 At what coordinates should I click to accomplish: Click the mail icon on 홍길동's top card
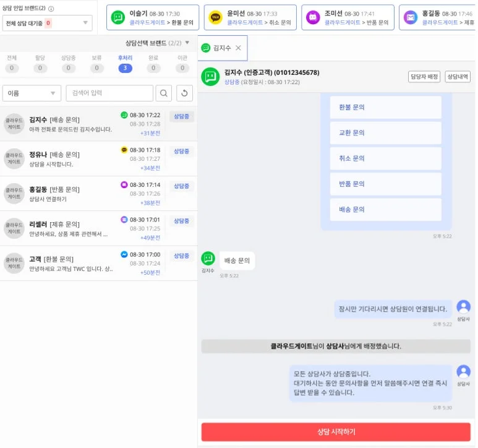pos(411,17)
